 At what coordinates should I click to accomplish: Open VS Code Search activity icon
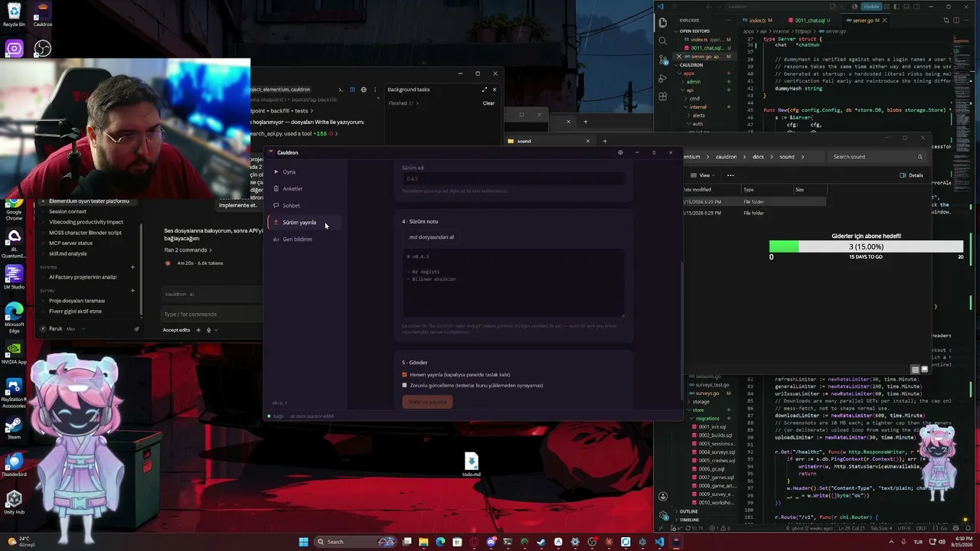coord(663,40)
